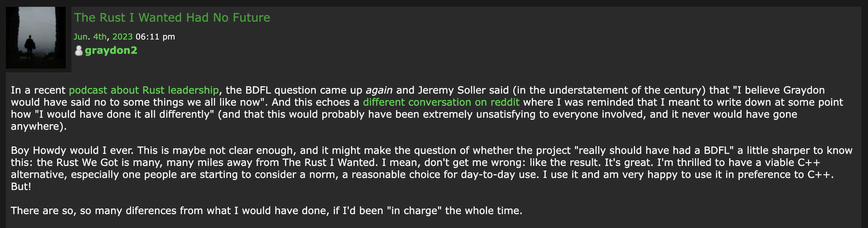Open different conversation on reddit link
Screen dimensions: 868x228
coord(441,102)
